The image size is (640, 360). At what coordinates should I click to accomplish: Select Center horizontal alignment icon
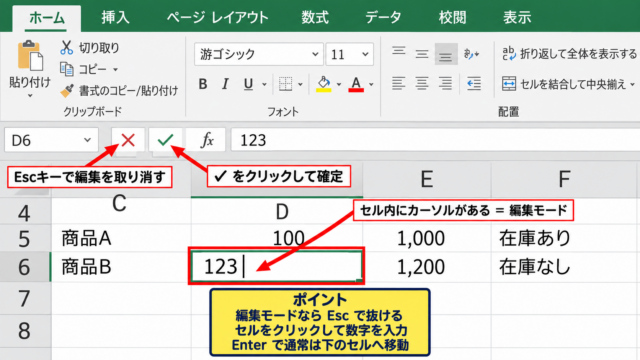[x=422, y=84]
